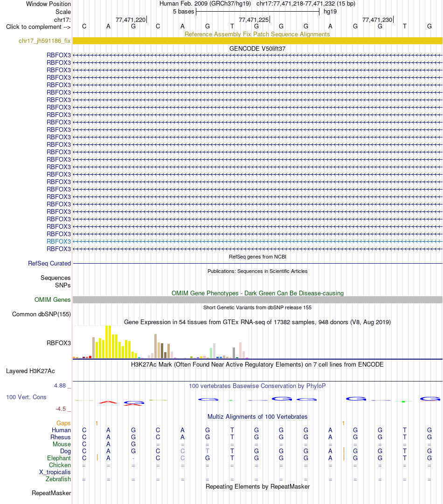Click 'Short Genetic Variants from dbSNP release 155'
443x504 pixels.
click(x=257, y=307)
